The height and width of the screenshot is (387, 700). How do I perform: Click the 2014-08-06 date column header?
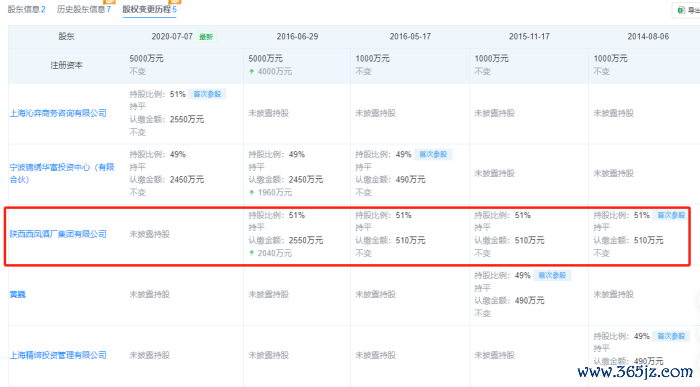point(648,37)
